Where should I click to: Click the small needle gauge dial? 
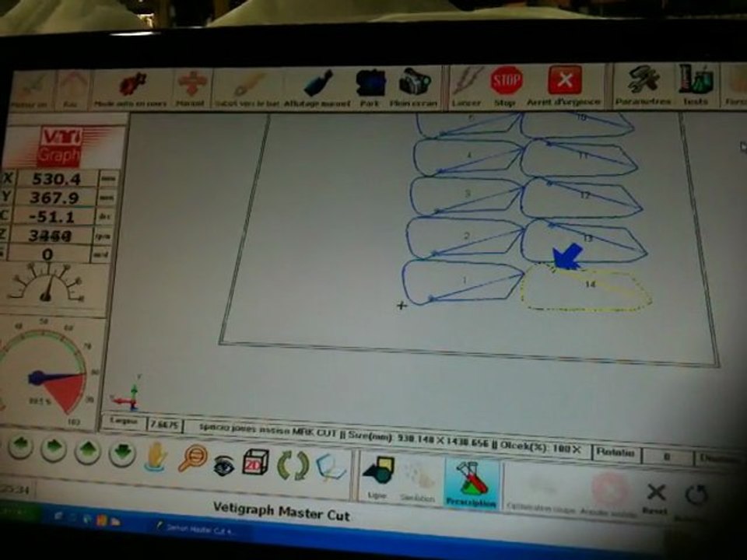(47, 285)
